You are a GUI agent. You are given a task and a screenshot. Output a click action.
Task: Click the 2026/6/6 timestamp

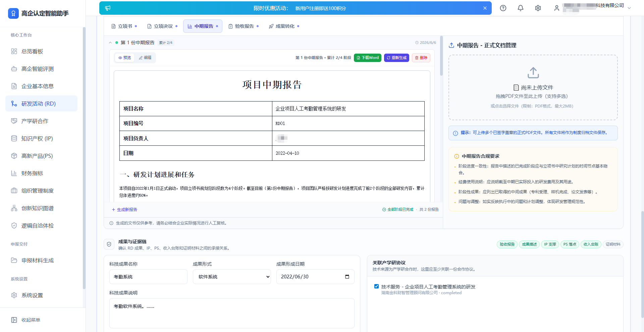(x=426, y=43)
